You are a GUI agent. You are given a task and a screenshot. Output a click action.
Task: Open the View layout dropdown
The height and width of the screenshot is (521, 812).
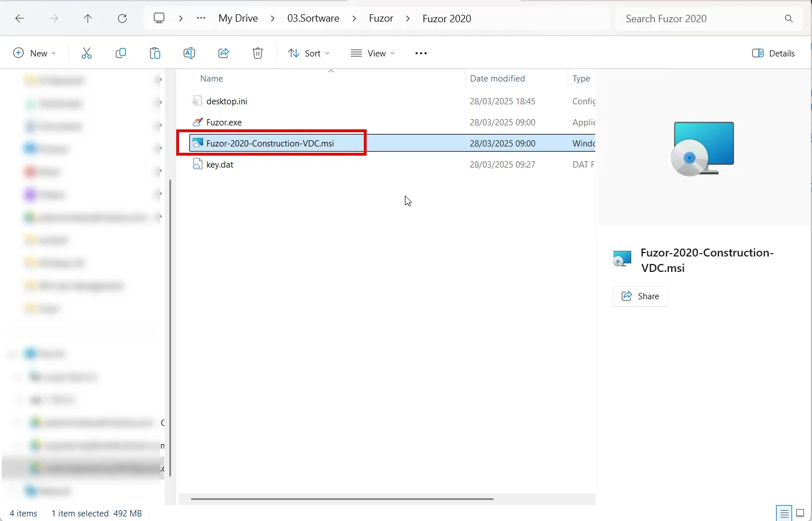[x=372, y=53]
